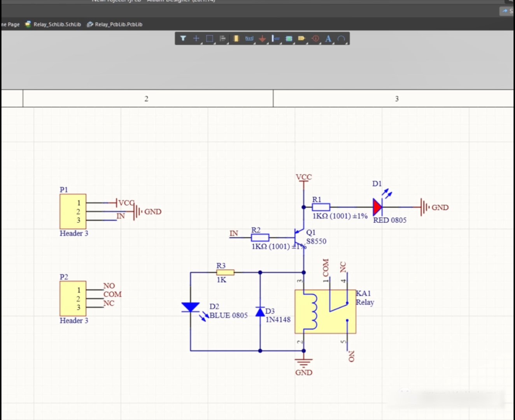
Task: Click the 'S8550' transistor comment text
Action: [316, 241]
